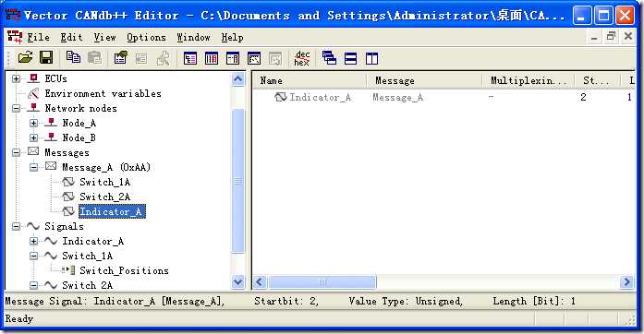644x334 pixels.
Task: Copy selected item using toolbar copy icon
Action: click(74, 57)
